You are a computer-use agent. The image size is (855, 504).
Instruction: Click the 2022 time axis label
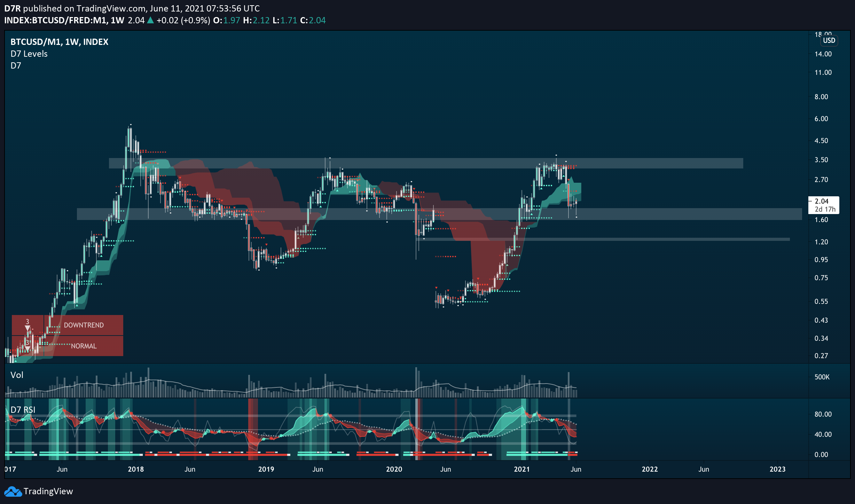pos(650,469)
